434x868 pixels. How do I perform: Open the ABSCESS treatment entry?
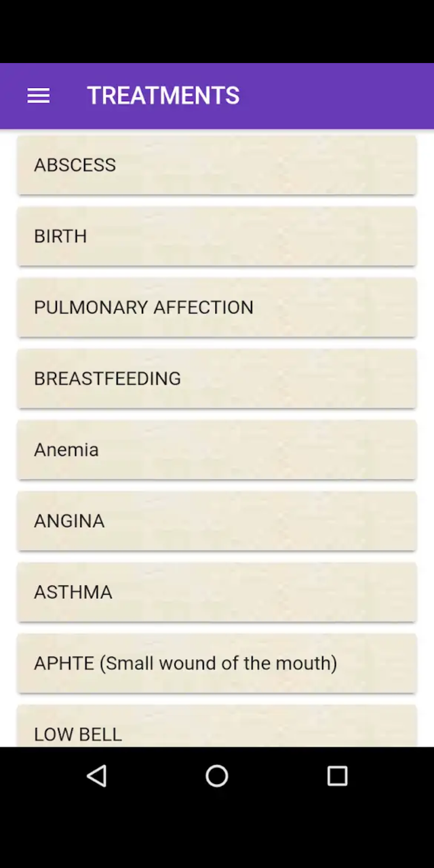coord(217,165)
